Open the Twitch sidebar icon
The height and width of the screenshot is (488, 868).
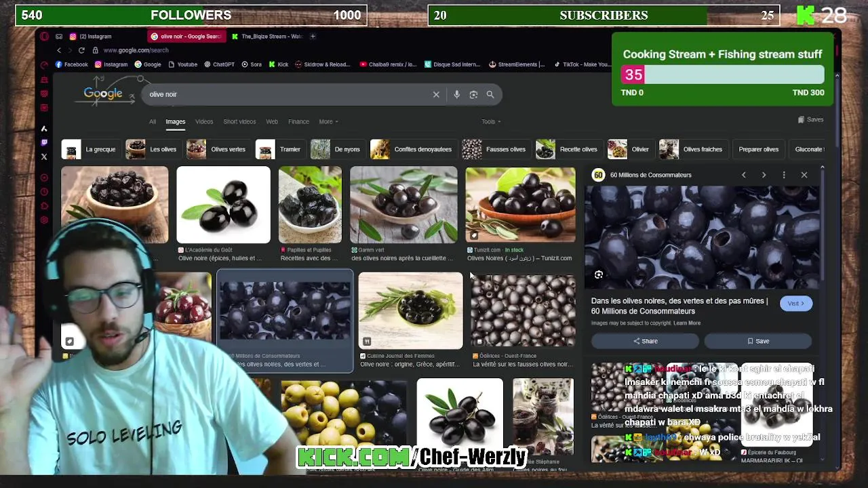pyautogui.click(x=44, y=143)
